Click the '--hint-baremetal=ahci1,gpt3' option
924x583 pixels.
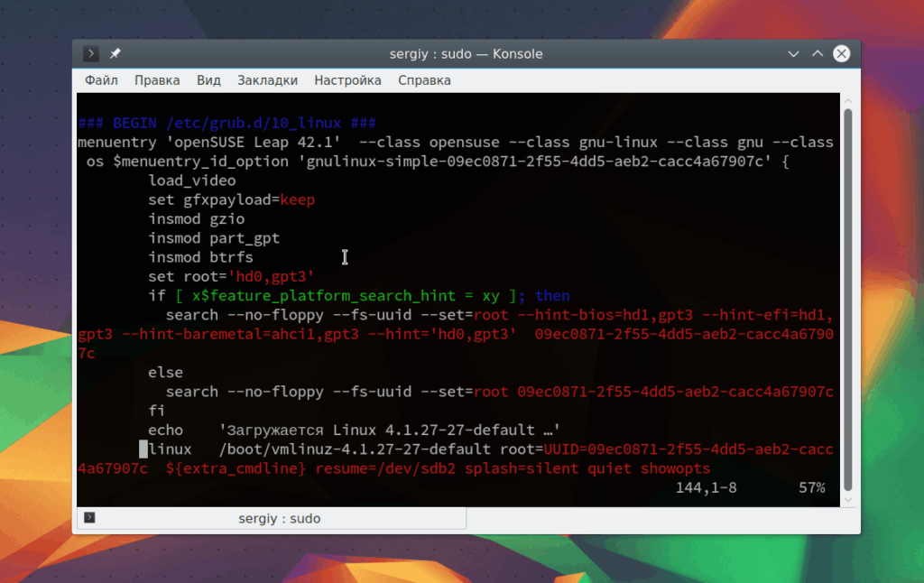tap(240, 334)
